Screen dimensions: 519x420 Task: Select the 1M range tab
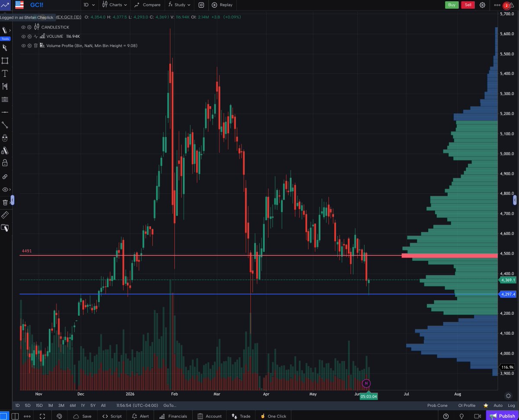[x=51, y=405]
